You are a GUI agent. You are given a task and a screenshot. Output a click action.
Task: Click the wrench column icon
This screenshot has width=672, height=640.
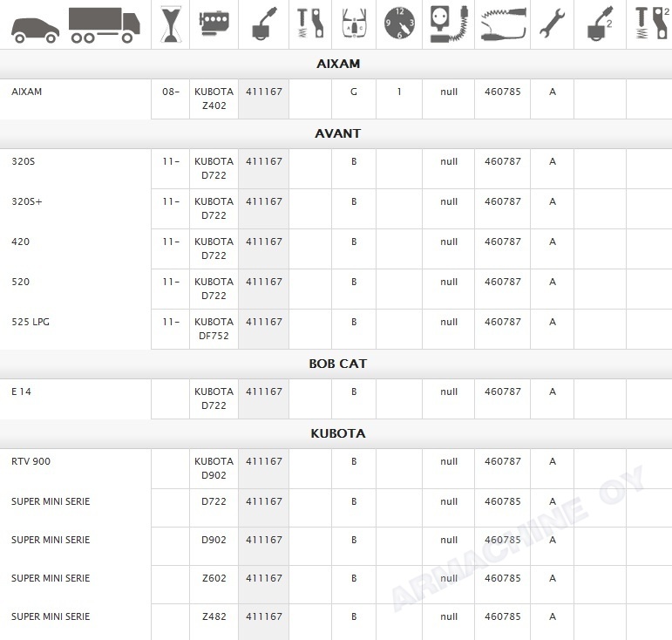(x=552, y=24)
